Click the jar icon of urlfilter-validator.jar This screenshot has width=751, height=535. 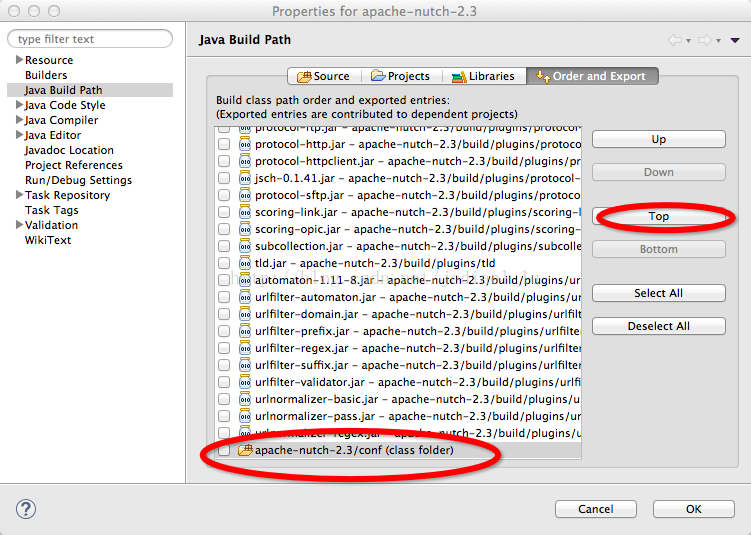click(x=245, y=382)
